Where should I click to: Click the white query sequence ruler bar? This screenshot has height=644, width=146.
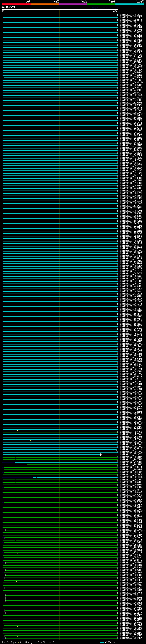(x=60, y=9)
